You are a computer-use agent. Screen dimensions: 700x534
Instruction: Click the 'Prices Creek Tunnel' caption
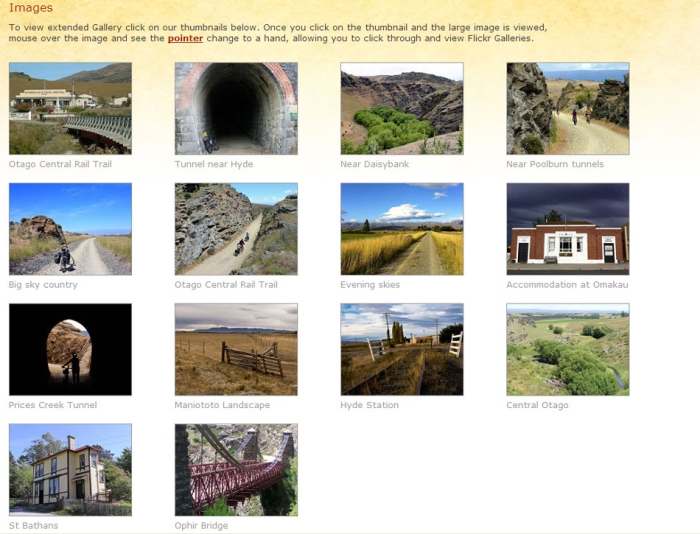pos(53,405)
